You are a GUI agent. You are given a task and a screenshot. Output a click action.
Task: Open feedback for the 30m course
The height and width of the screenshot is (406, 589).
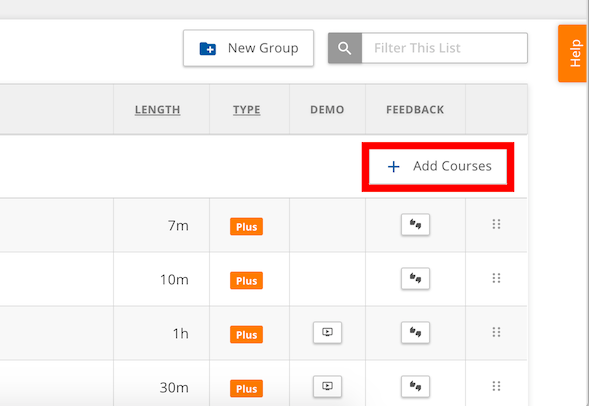(x=415, y=386)
